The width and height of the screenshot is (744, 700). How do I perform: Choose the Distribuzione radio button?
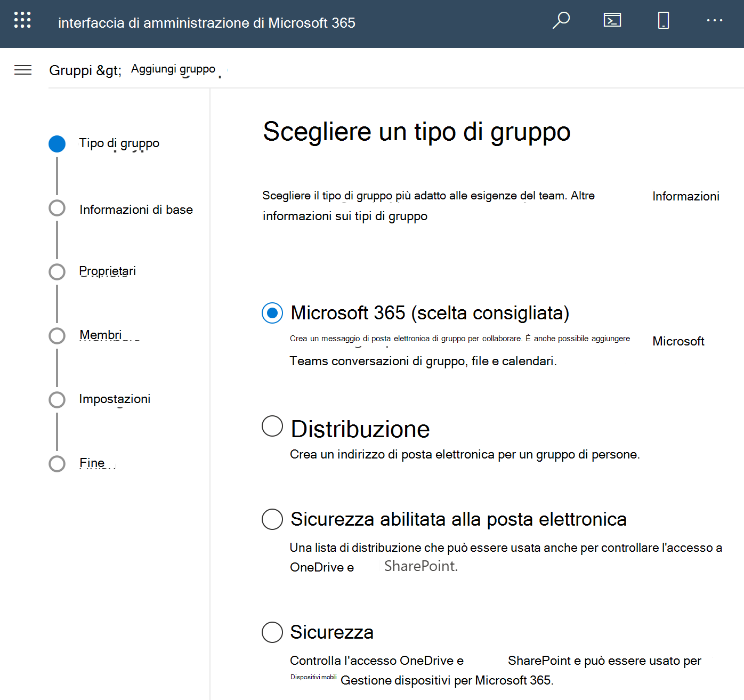tap(272, 426)
